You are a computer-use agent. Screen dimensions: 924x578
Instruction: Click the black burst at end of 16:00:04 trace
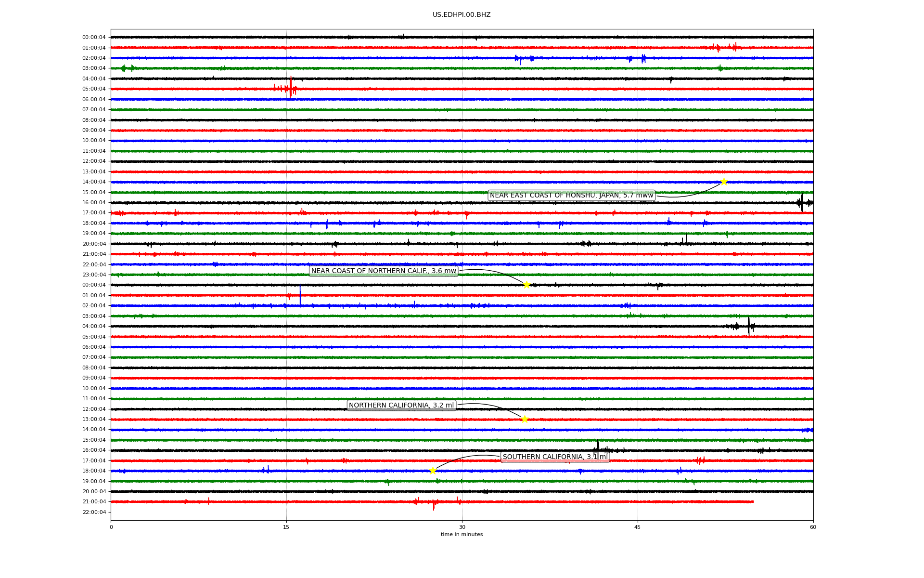pyautogui.click(x=802, y=202)
